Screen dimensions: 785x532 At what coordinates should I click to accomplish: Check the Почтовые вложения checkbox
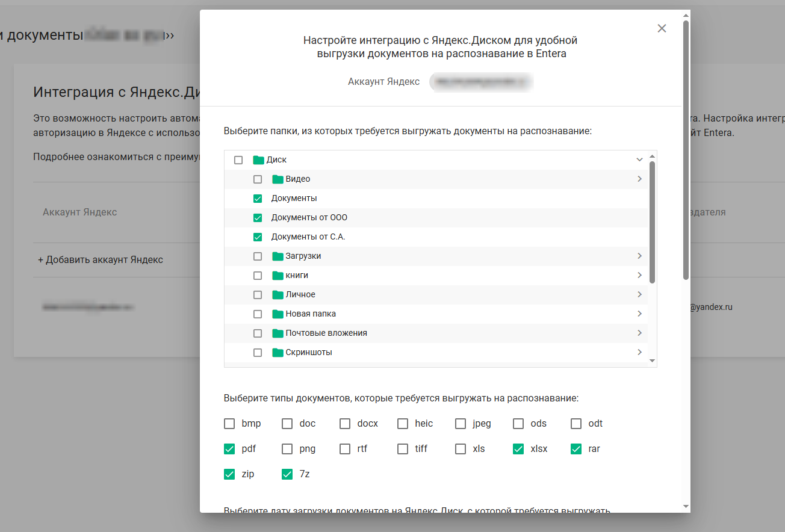click(258, 333)
